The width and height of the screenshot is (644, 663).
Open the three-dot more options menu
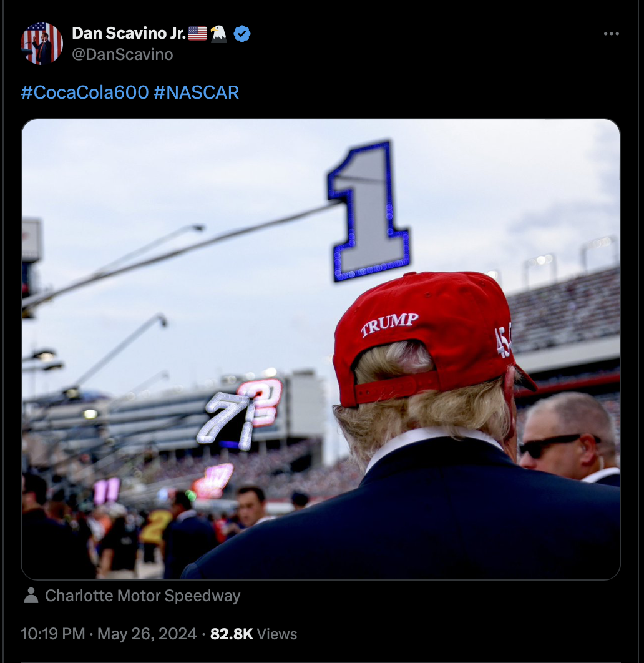[611, 34]
